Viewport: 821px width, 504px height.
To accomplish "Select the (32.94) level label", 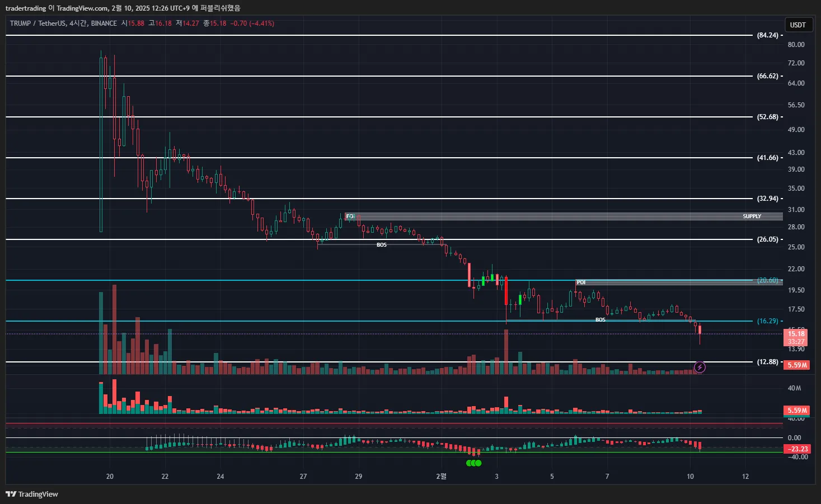I will pyautogui.click(x=767, y=199).
